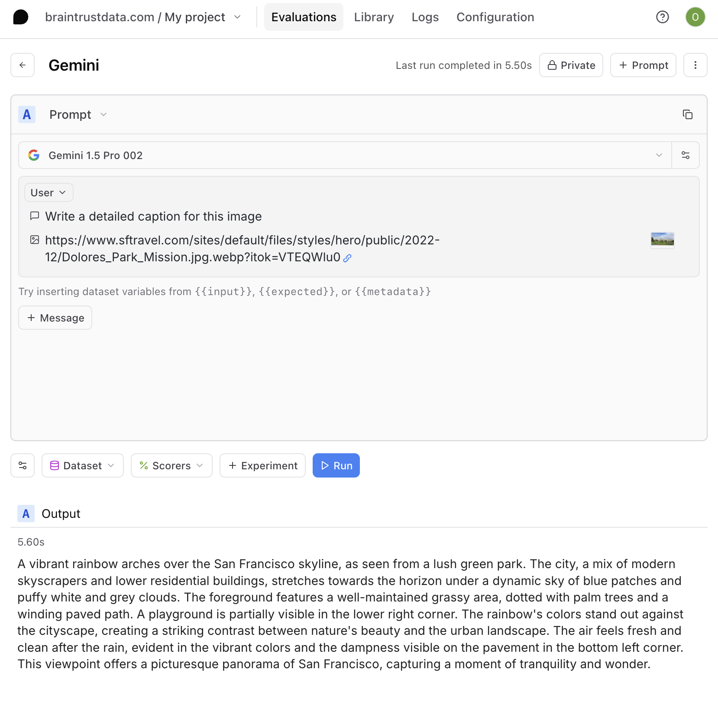Click the copy prompt icon

click(687, 114)
